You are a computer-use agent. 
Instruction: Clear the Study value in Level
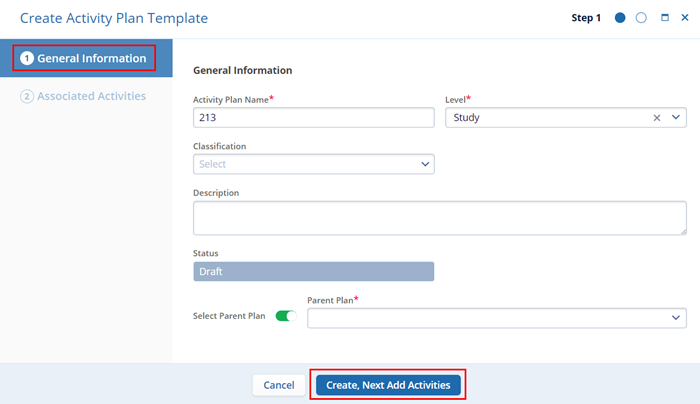[x=657, y=118]
